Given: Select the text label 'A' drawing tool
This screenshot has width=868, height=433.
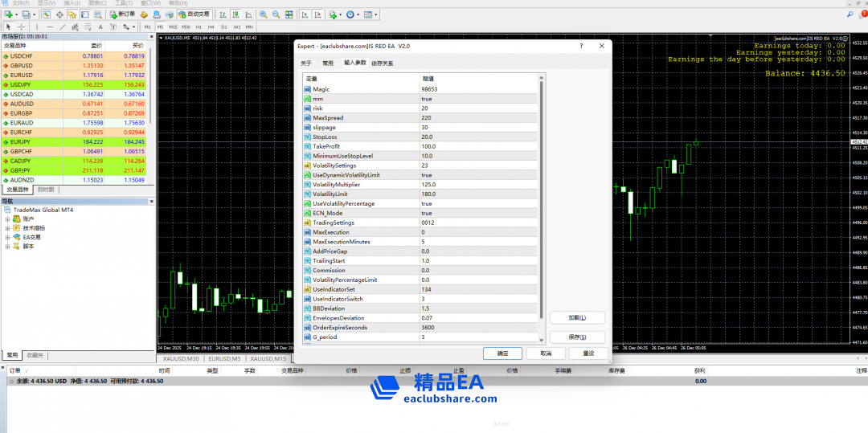Looking at the screenshot, I should point(100,27).
